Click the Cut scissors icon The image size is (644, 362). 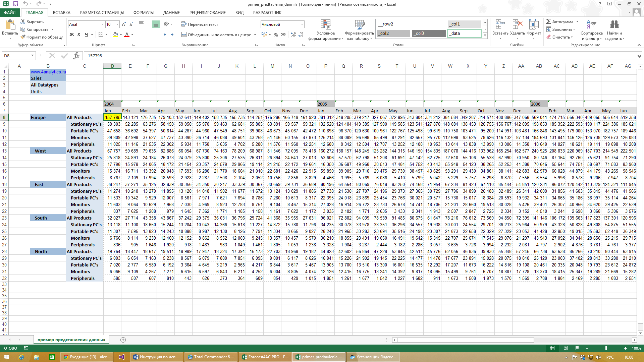point(23,22)
